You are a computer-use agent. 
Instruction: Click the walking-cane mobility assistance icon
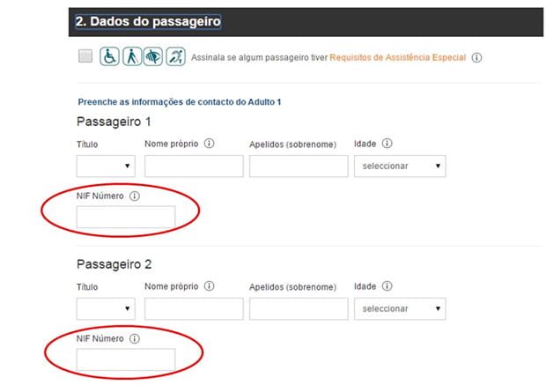point(131,57)
